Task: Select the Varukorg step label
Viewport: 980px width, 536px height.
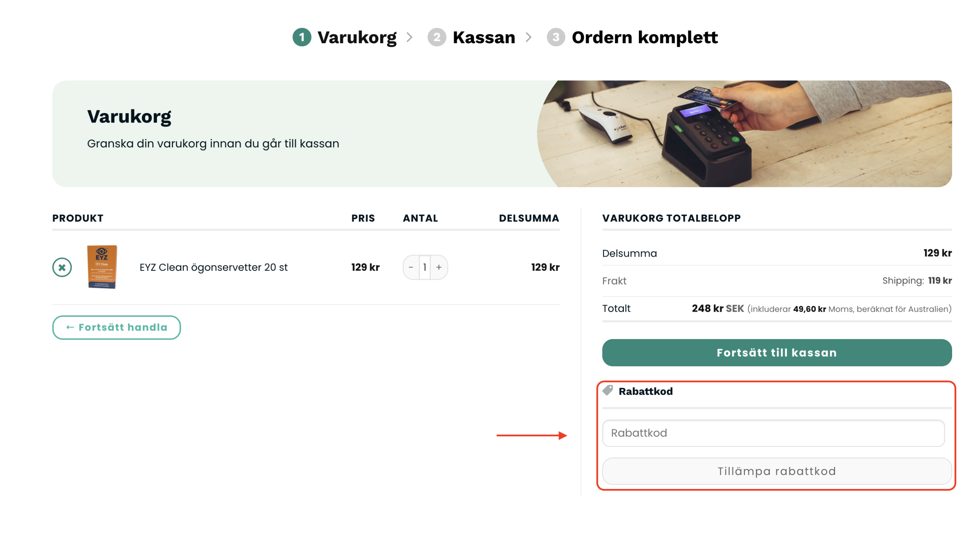Action: [357, 37]
